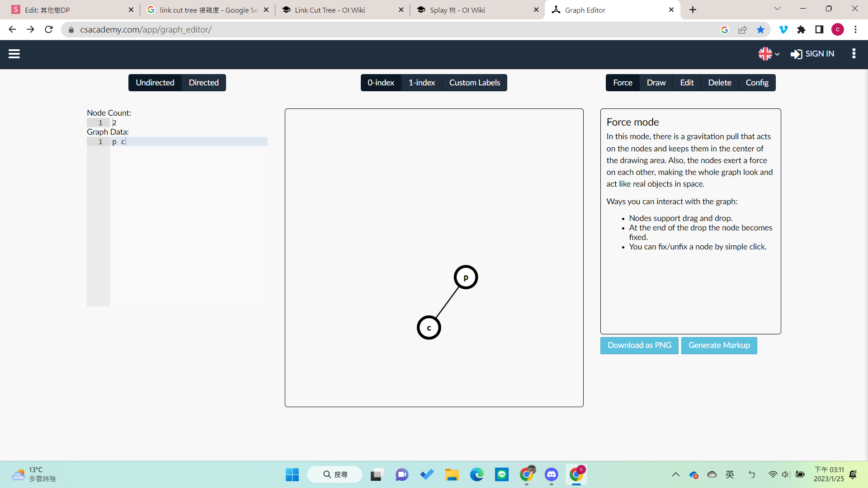This screenshot has width=868, height=488.
Task: Select the Undirected graph toggle
Action: pos(155,83)
